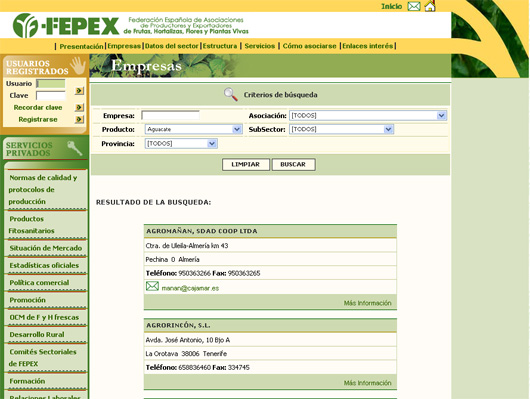
Task: Click arrow icon beside Registrarse
Action: [79, 119]
